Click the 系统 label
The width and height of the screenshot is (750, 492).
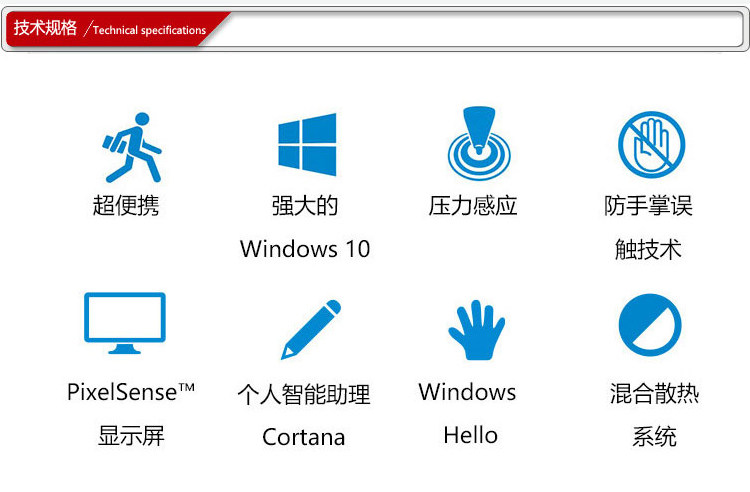tap(654, 436)
